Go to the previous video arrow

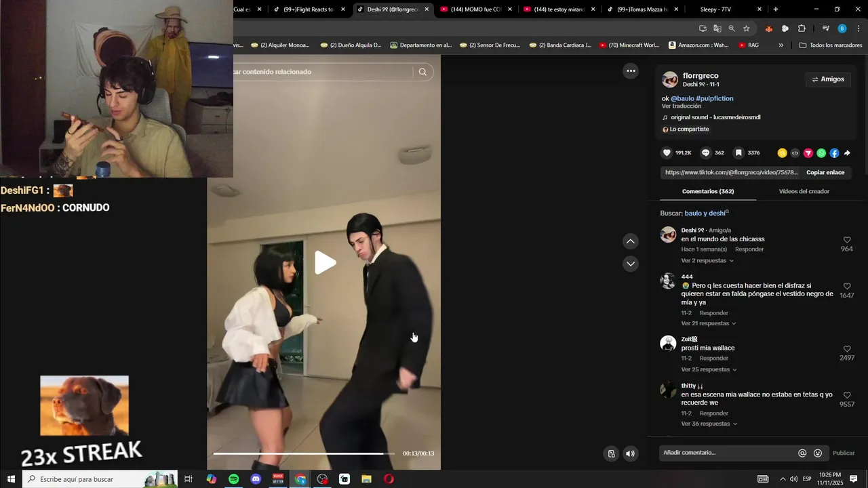[631, 241]
